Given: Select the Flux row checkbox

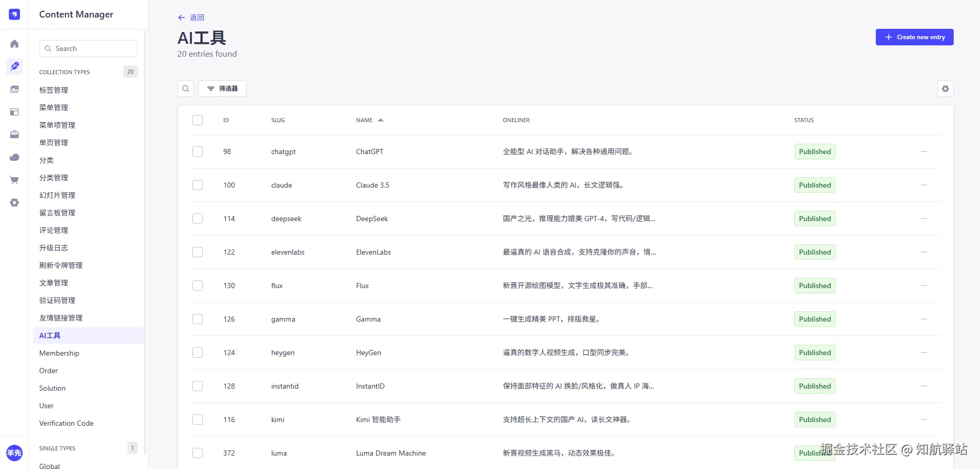Looking at the screenshot, I should 198,286.
